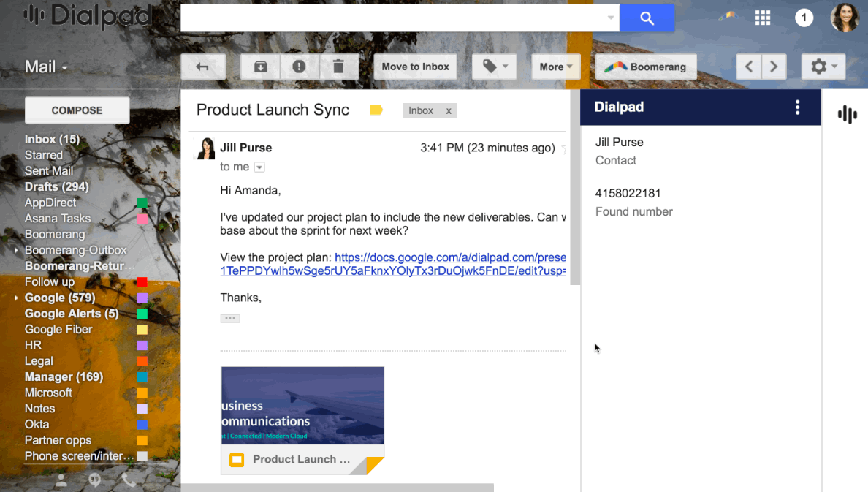Open the Product Launch presentation thumbnail
This screenshot has width=868, height=492.
point(302,405)
